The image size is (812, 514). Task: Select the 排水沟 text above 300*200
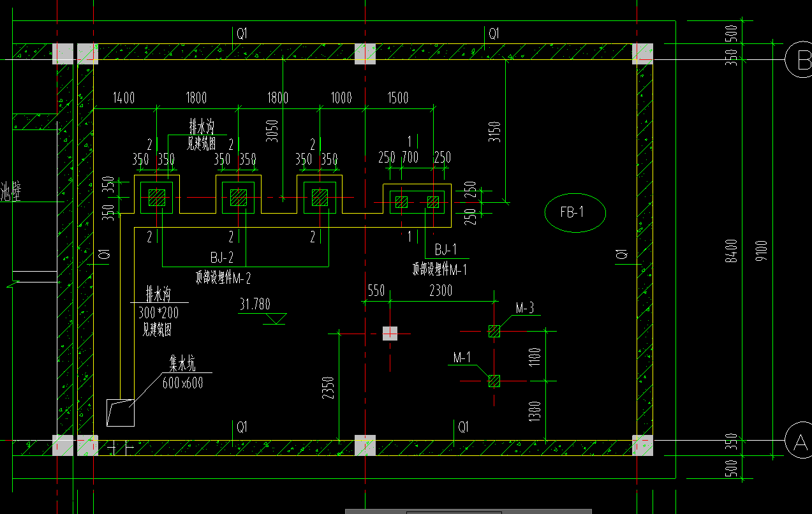(158, 295)
